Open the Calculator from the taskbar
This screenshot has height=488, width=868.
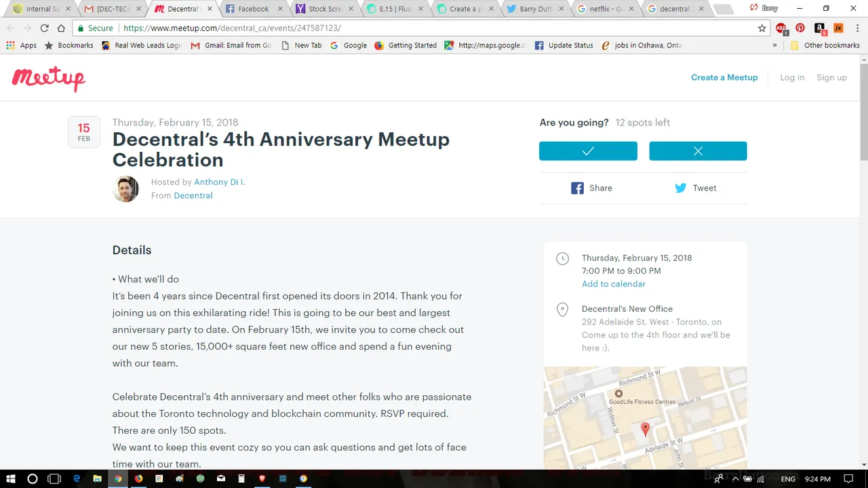coord(241,479)
